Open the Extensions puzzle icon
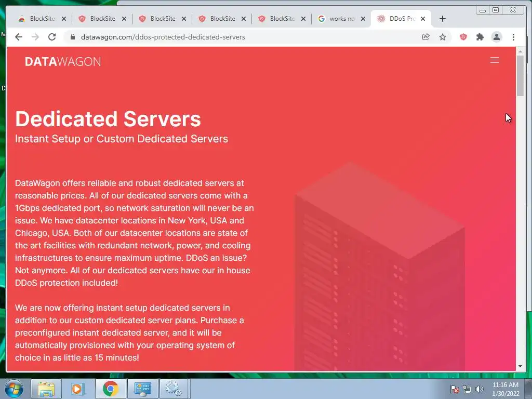 click(480, 37)
